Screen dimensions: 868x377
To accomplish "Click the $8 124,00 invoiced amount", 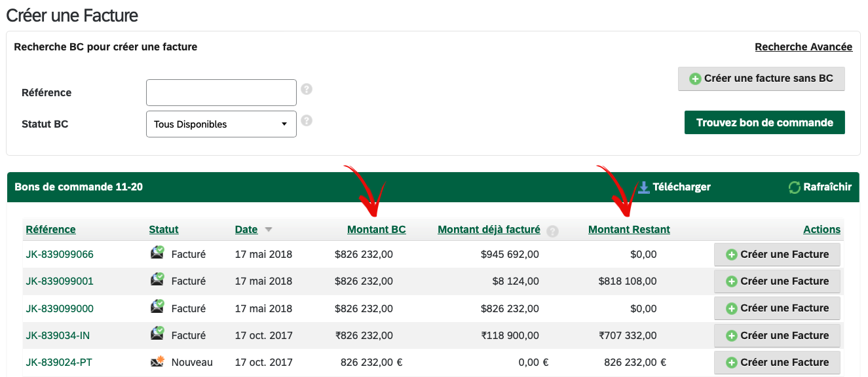I will pos(516,281).
